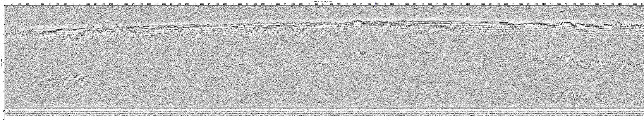Click the 7 second time axis tick
The image size is (644, 120).
(3, 44)
